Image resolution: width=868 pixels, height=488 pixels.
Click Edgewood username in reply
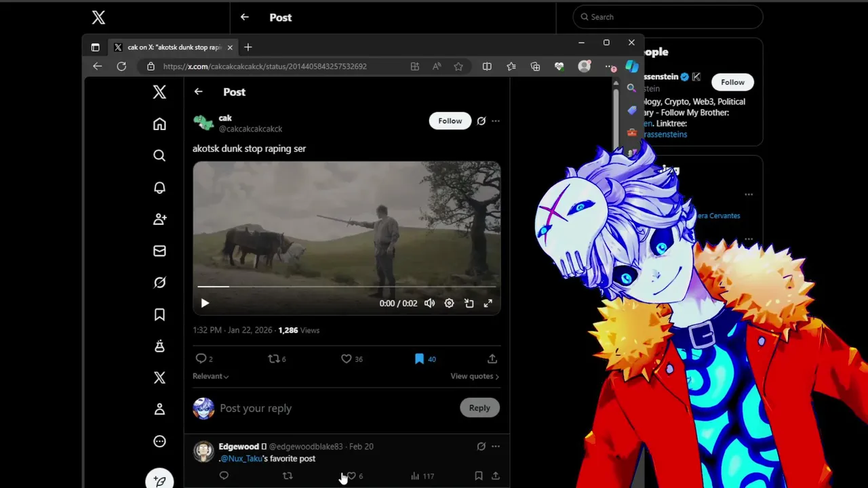239,447
